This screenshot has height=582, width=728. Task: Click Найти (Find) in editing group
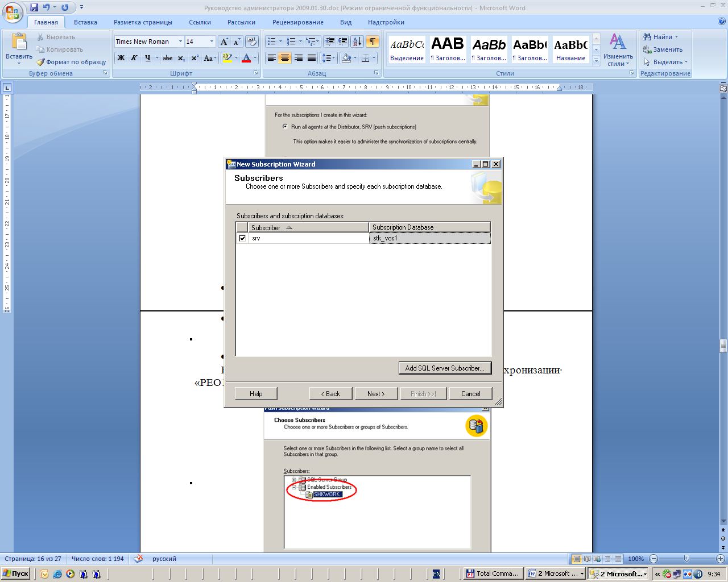(661, 37)
